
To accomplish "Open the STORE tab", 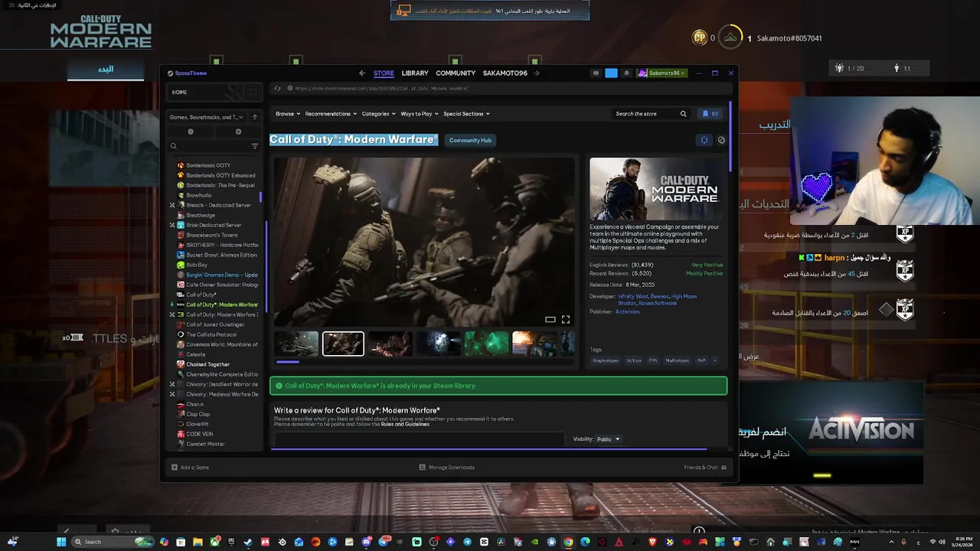I will click(384, 73).
